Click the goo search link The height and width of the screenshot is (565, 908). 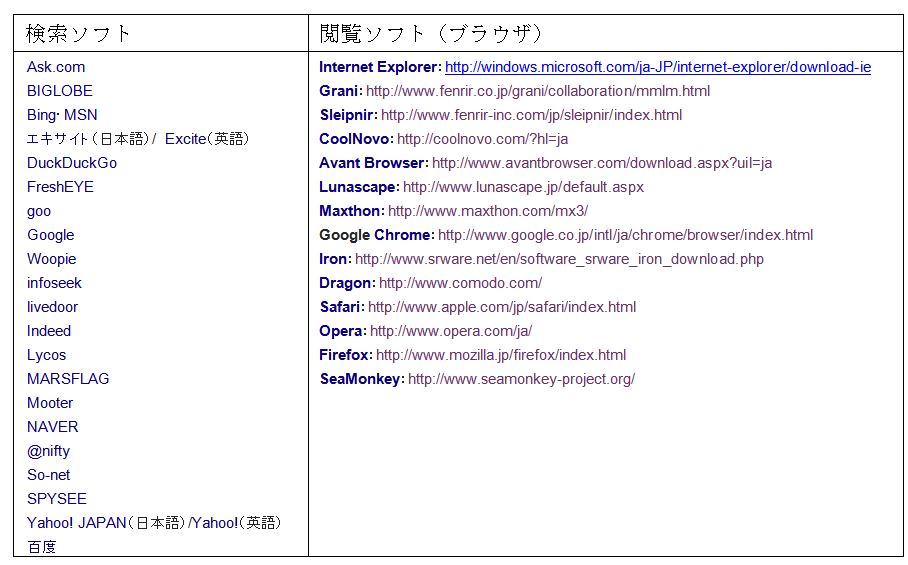(x=39, y=211)
